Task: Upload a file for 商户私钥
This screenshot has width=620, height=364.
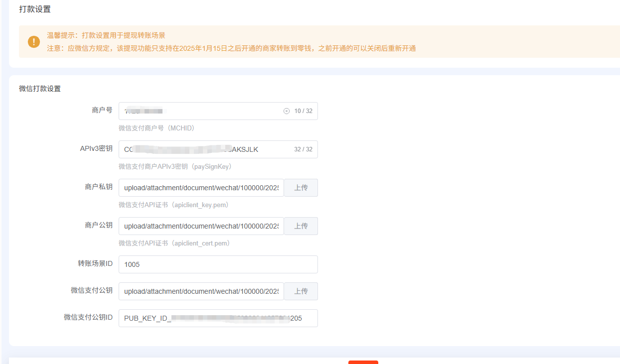Action: [301, 188]
